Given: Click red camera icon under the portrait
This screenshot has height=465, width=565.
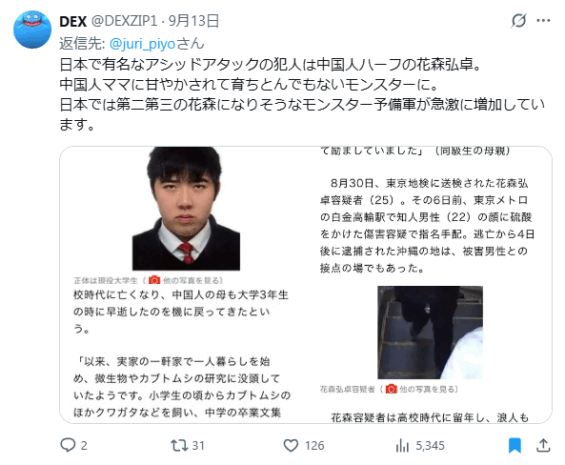Looking at the screenshot, I should (154, 280).
